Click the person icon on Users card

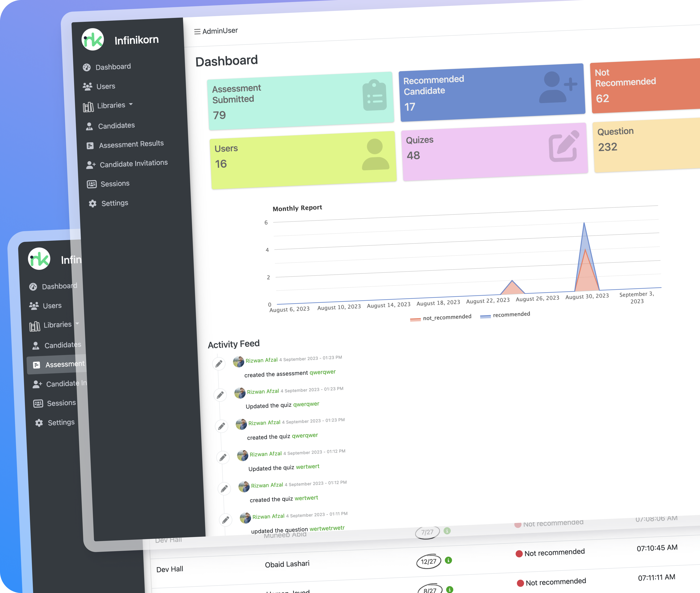pos(375,155)
